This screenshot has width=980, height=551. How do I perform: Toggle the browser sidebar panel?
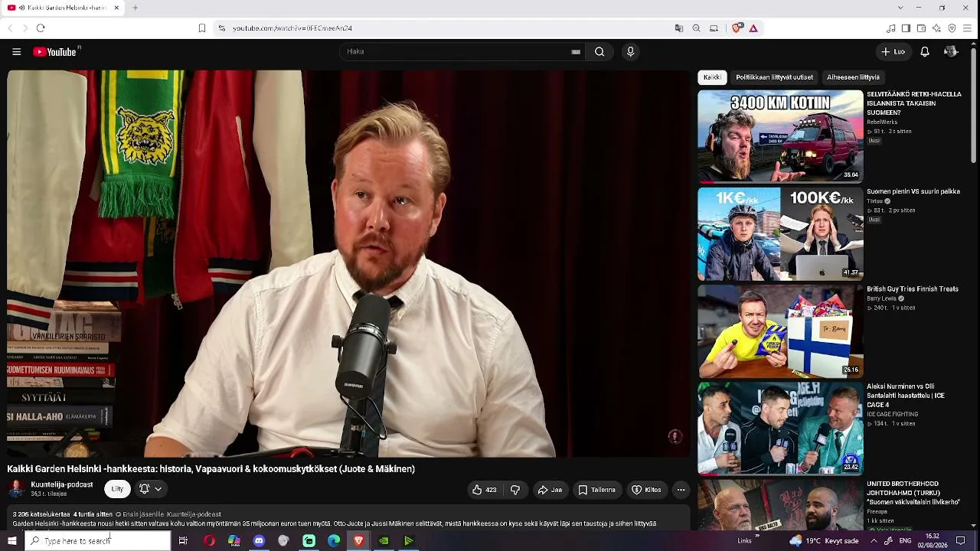click(x=906, y=28)
